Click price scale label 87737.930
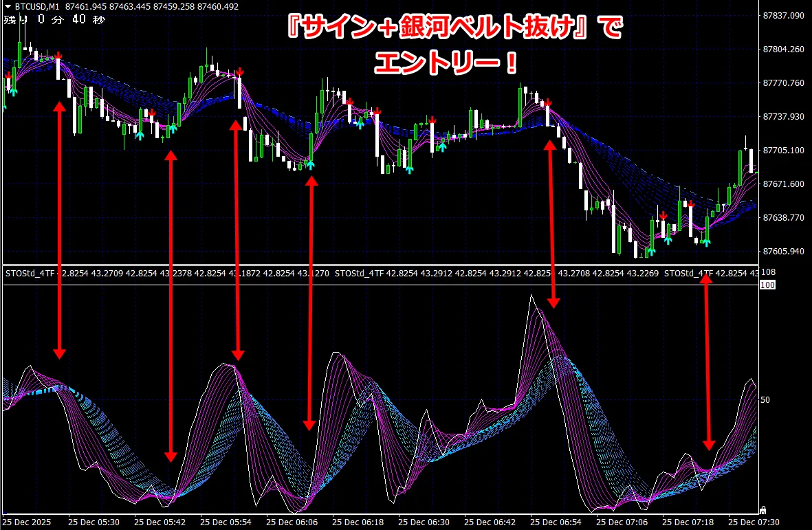Screen dimensions: 812x530 point(784,116)
